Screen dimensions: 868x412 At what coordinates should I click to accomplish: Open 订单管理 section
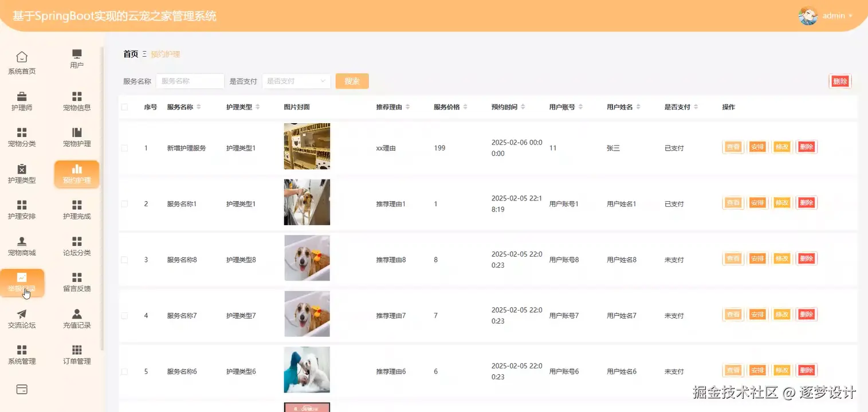(77, 355)
